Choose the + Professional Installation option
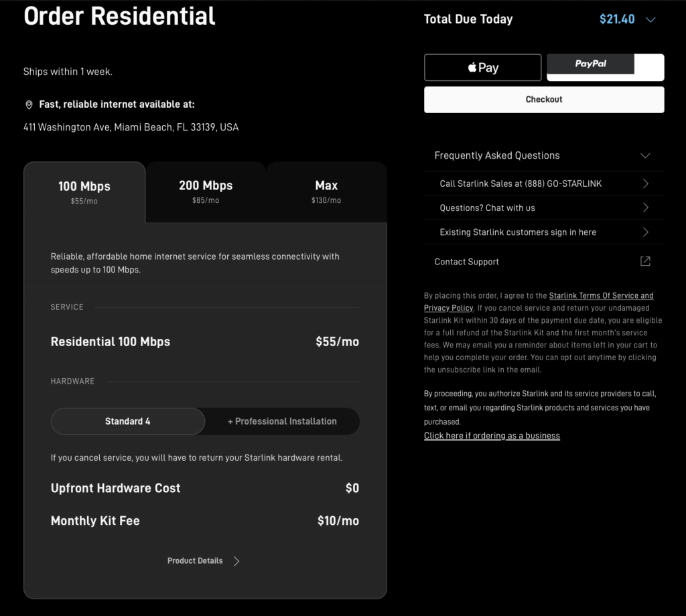This screenshot has width=686, height=616. pos(282,421)
